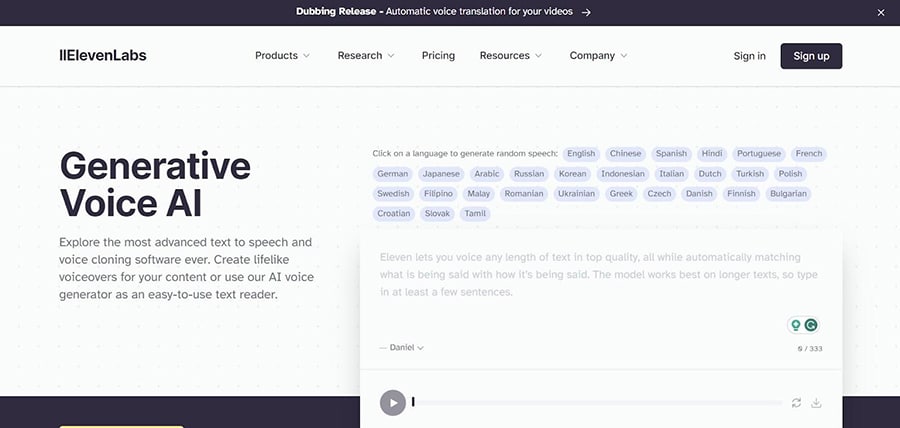This screenshot has height=428, width=900.
Task: Click the Generative Voice AI heading
Action: click(x=155, y=184)
